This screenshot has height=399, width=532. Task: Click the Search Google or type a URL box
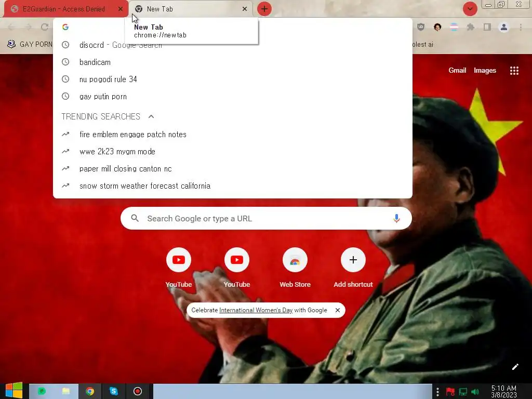pyautogui.click(x=266, y=219)
